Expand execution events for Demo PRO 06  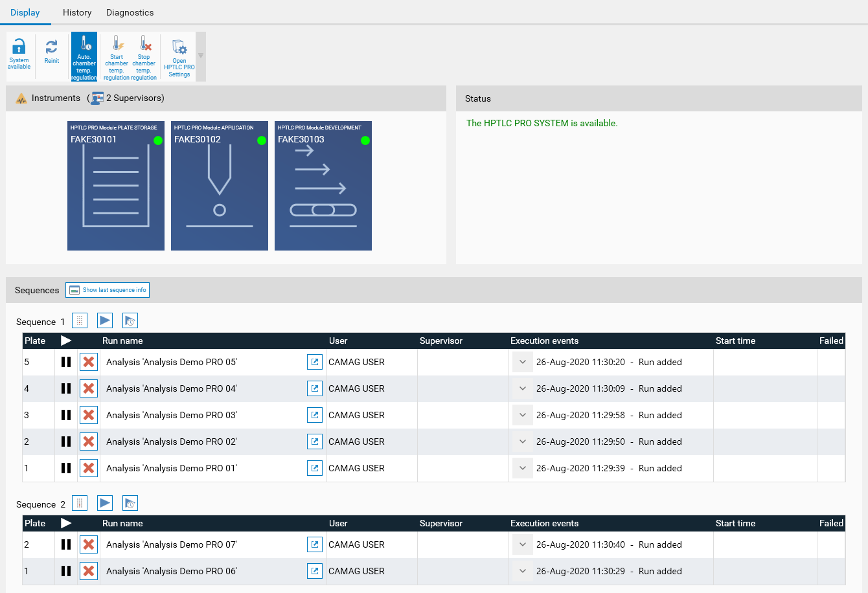click(x=523, y=571)
